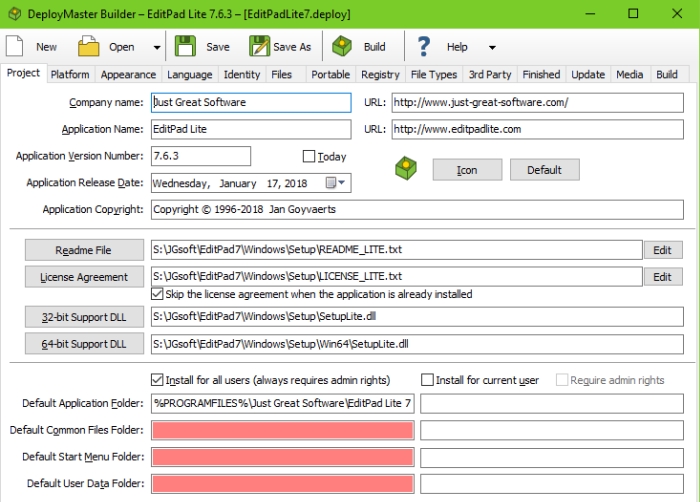
Task: Click Edit next to LICENSE_LITE.txt
Action: click(662, 277)
